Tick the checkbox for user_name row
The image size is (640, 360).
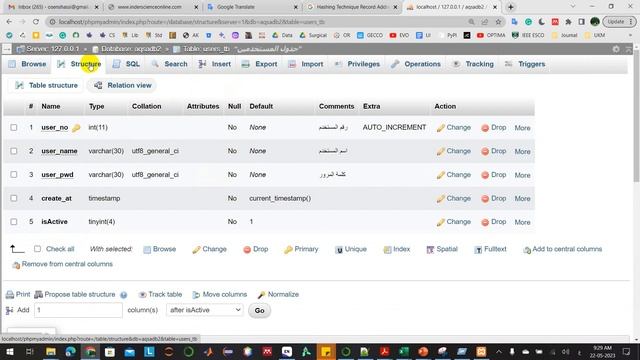point(14,151)
